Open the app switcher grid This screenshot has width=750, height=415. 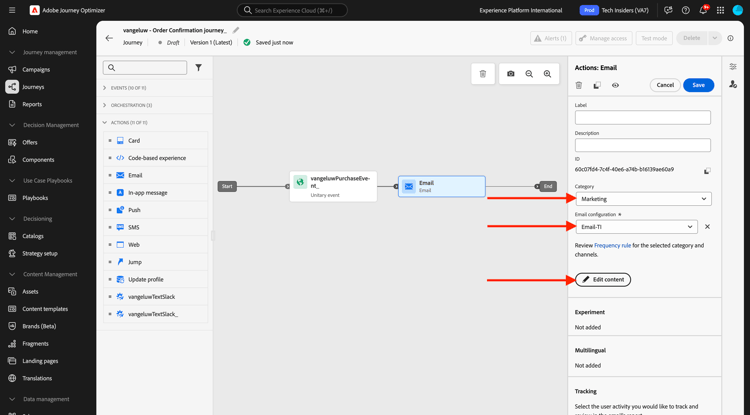720,10
